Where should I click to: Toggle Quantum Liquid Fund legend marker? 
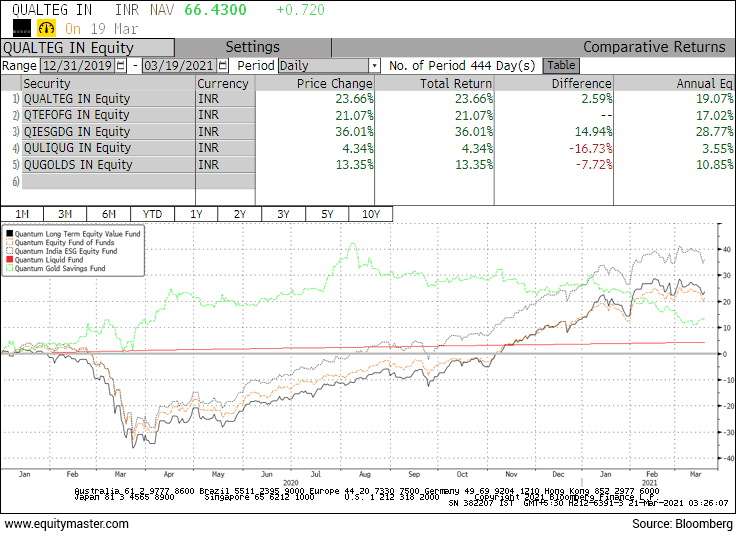click(10, 259)
